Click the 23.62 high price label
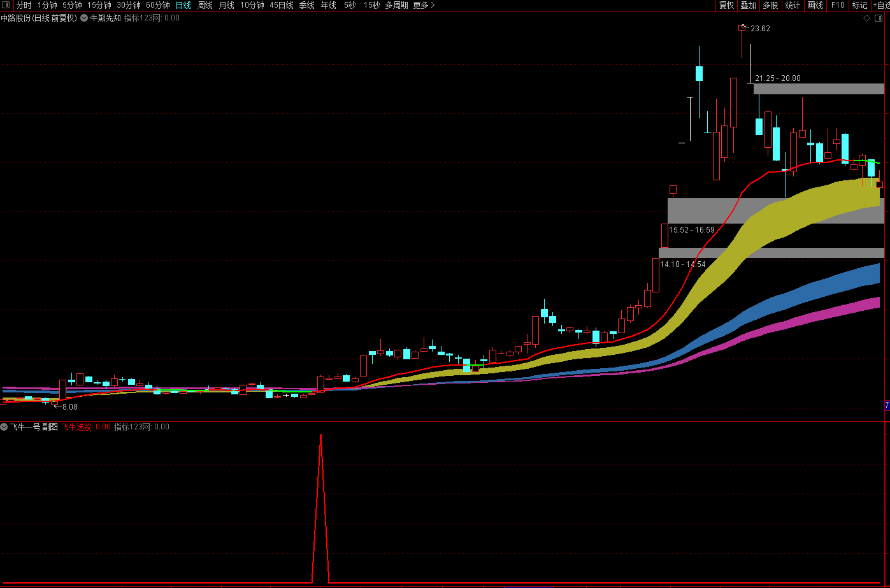 pyautogui.click(x=761, y=29)
